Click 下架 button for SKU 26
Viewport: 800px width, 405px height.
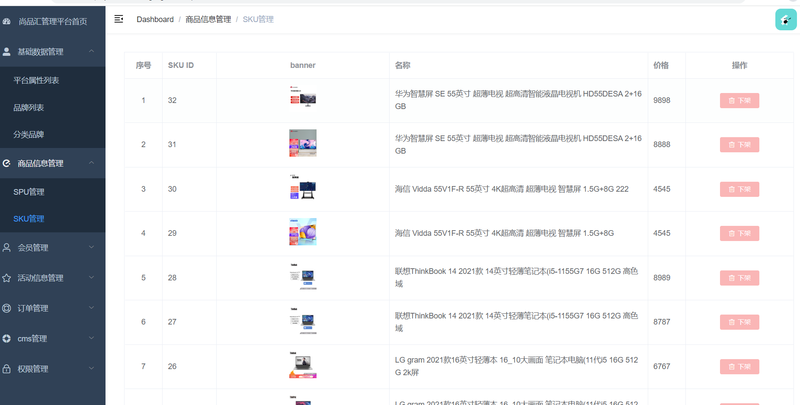(x=739, y=367)
